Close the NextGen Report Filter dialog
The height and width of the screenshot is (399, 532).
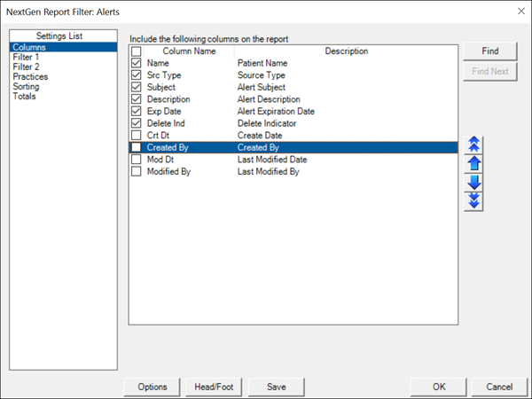point(521,12)
